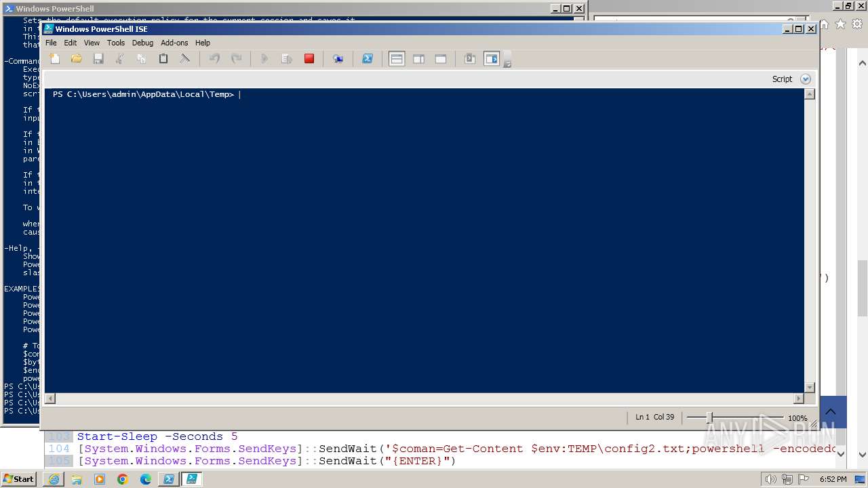The height and width of the screenshot is (488, 868).
Task: Open the network icon in the system tray
Action: click(x=787, y=479)
